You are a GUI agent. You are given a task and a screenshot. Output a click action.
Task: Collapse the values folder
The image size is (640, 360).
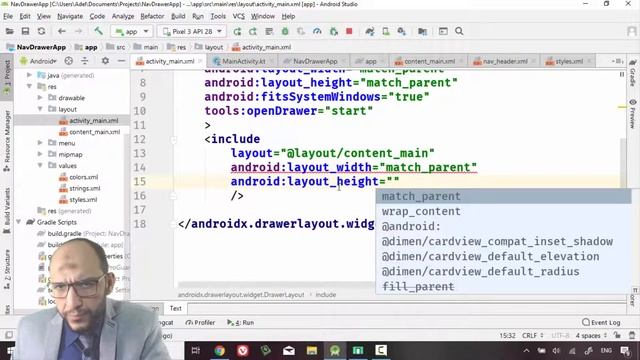(40, 165)
